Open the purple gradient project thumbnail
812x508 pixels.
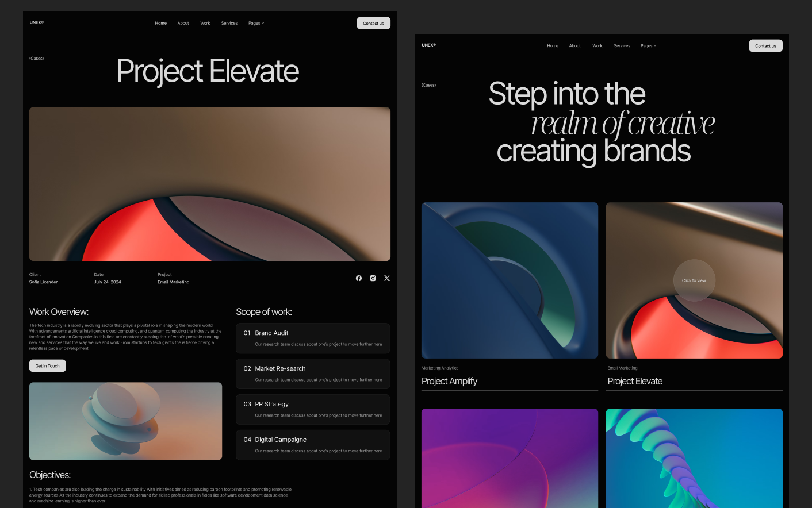tap(510, 458)
